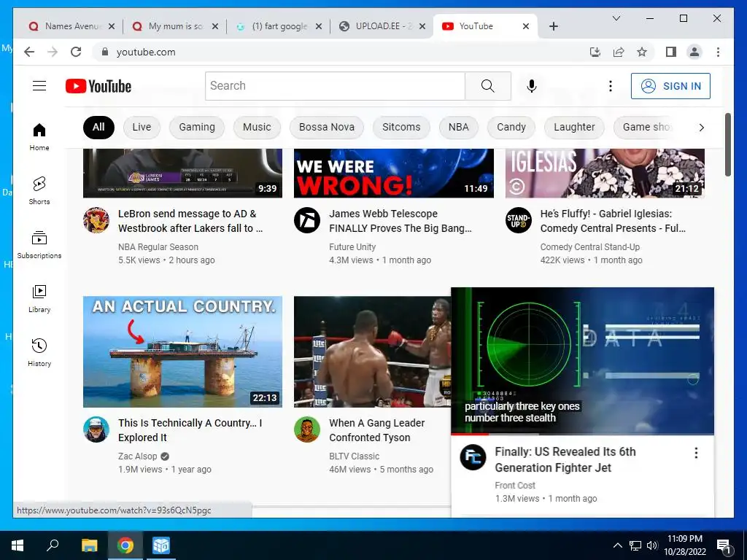The height and width of the screenshot is (560, 747).
Task: Open Shorts in sidebar
Action: point(39,191)
